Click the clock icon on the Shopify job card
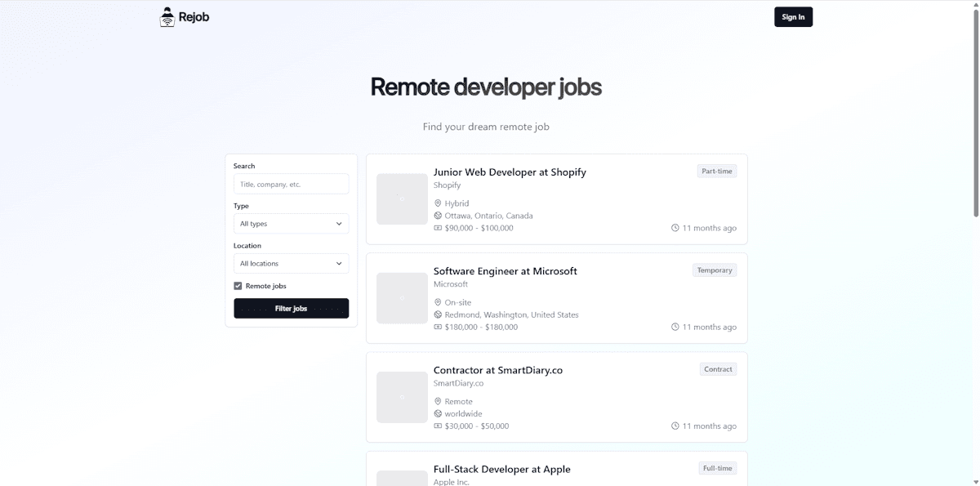This screenshot has height=486, width=980. tap(675, 228)
